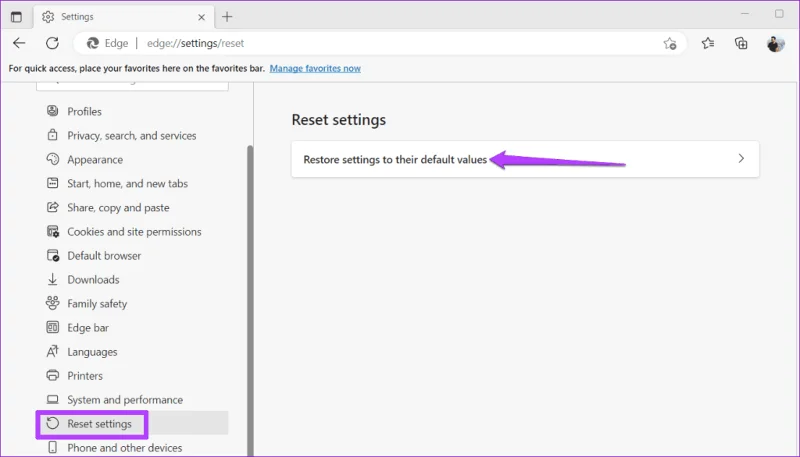Screen dimensions: 800x457
Task: Click Restore settings to their default values
Action: click(x=525, y=159)
